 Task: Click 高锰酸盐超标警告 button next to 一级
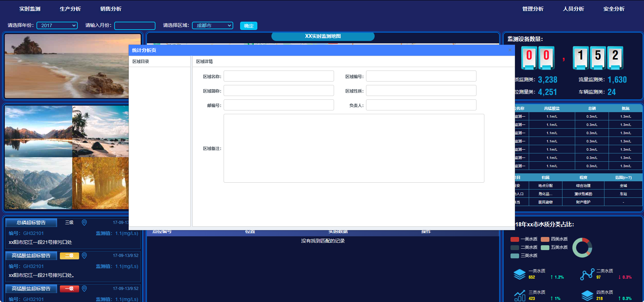31,289
